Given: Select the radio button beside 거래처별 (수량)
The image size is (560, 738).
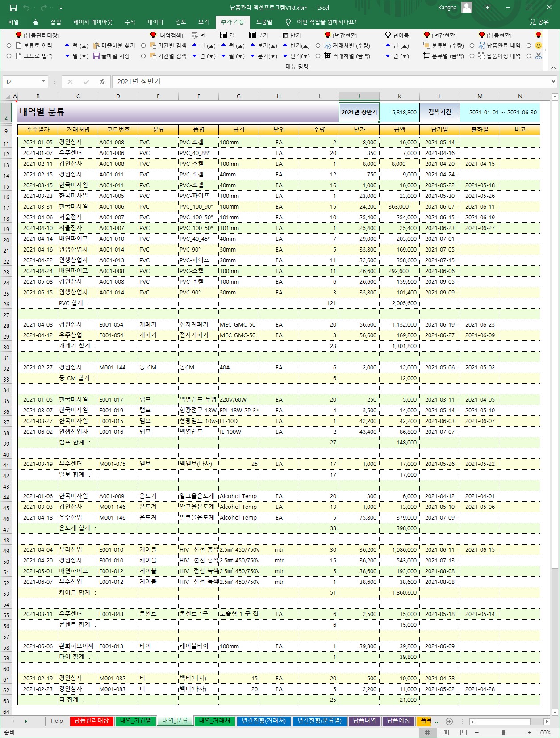Looking at the screenshot, I should 318,46.
